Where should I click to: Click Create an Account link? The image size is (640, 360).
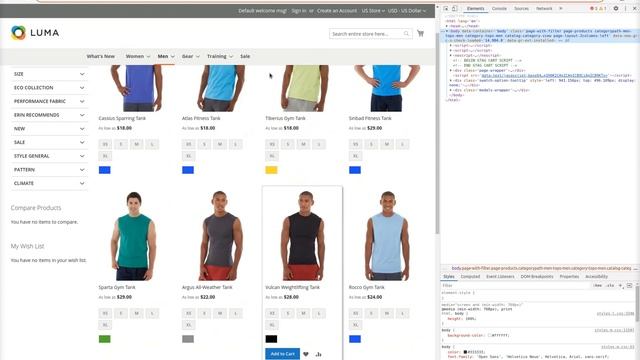click(x=337, y=11)
